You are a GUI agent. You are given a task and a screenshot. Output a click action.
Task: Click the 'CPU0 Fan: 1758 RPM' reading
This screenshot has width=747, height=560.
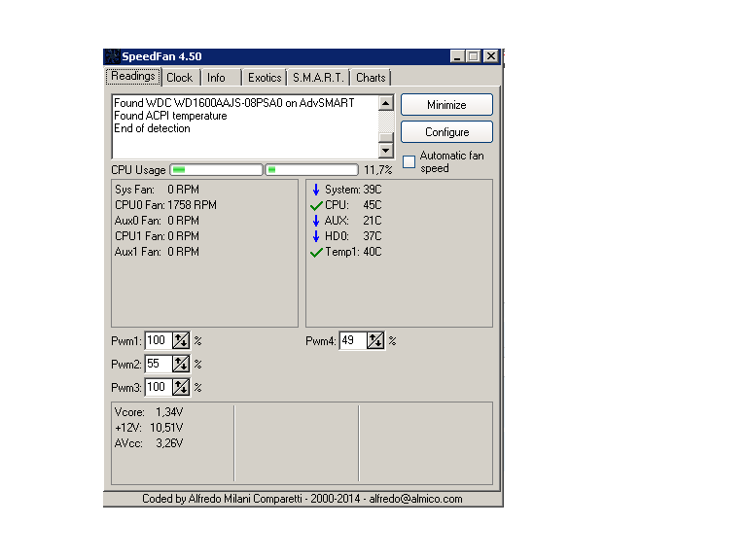(x=165, y=205)
